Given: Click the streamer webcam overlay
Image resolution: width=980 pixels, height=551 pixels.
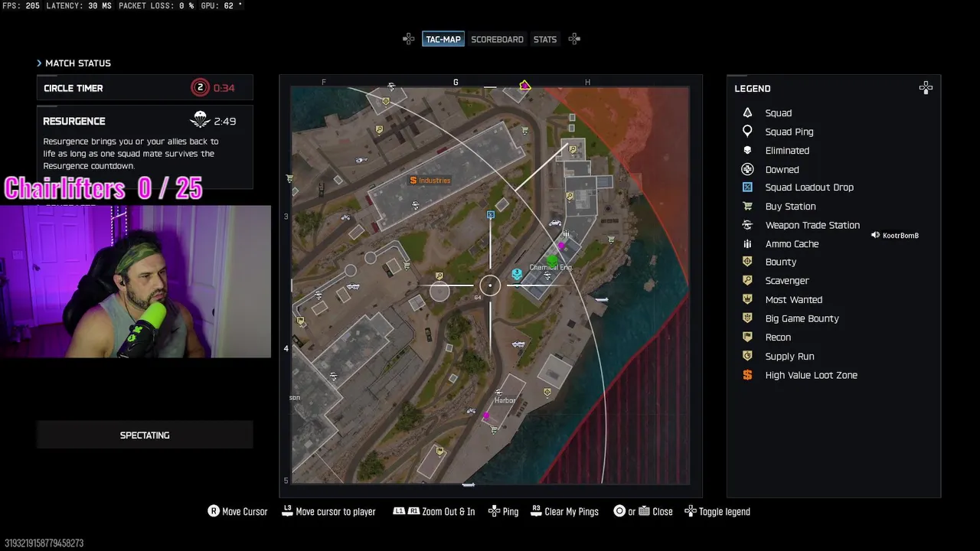Looking at the screenshot, I should (136, 281).
